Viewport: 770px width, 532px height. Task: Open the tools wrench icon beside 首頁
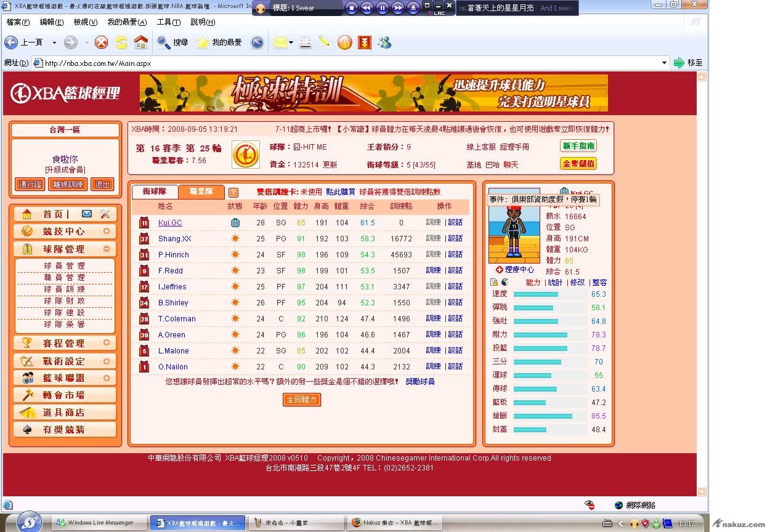[x=105, y=214]
